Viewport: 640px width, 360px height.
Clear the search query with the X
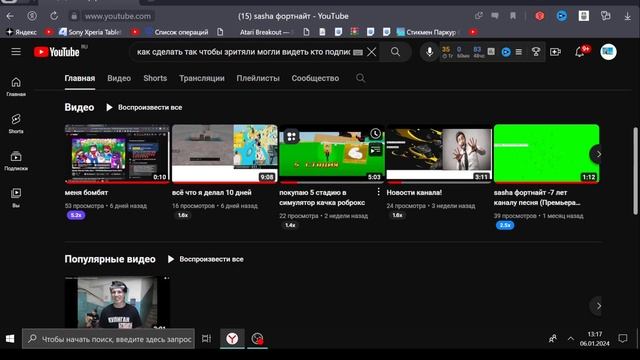(371, 52)
